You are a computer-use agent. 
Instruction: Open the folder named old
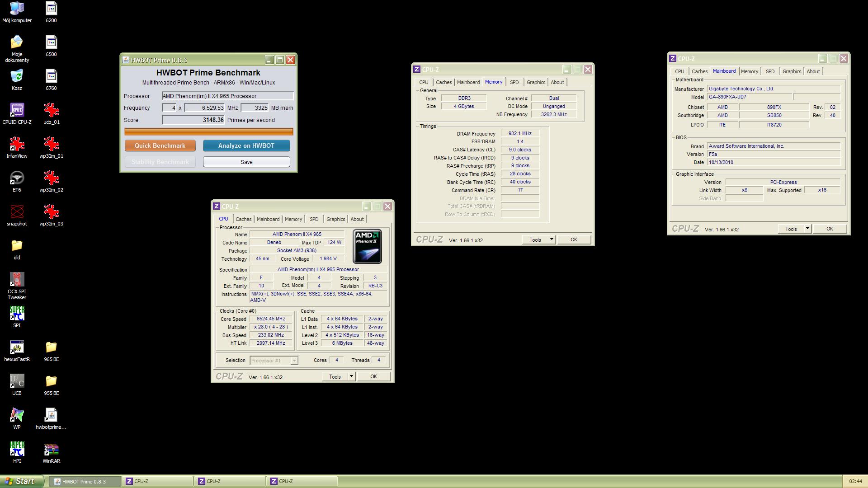[17, 249]
